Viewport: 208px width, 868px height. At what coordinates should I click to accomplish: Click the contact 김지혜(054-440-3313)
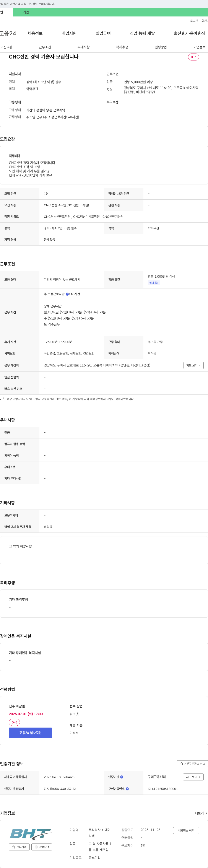pos(60,789)
